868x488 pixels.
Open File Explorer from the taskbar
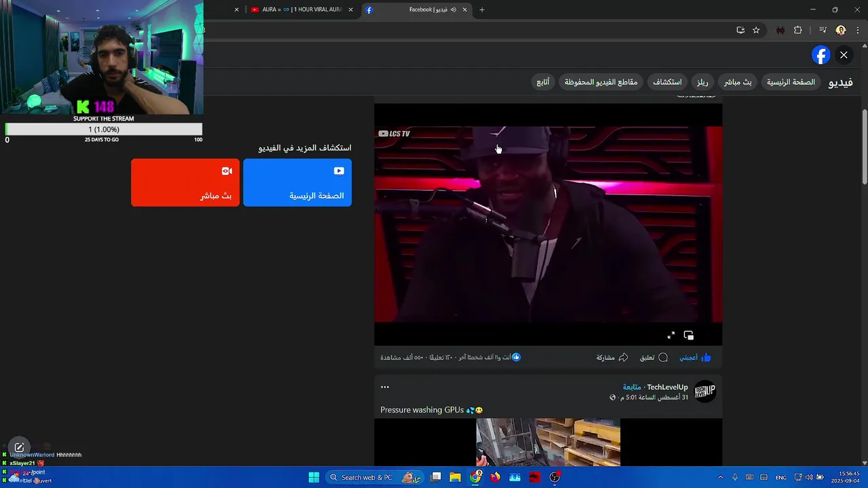pos(456,477)
